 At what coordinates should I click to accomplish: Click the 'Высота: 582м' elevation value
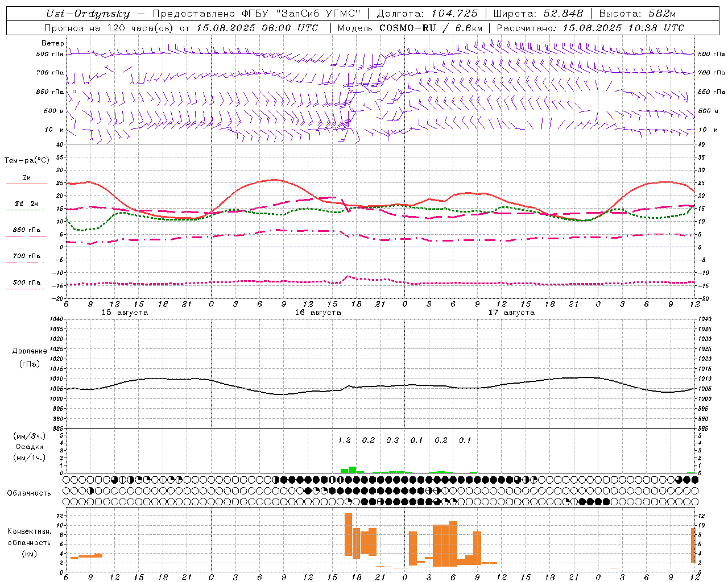pos(638,14)
